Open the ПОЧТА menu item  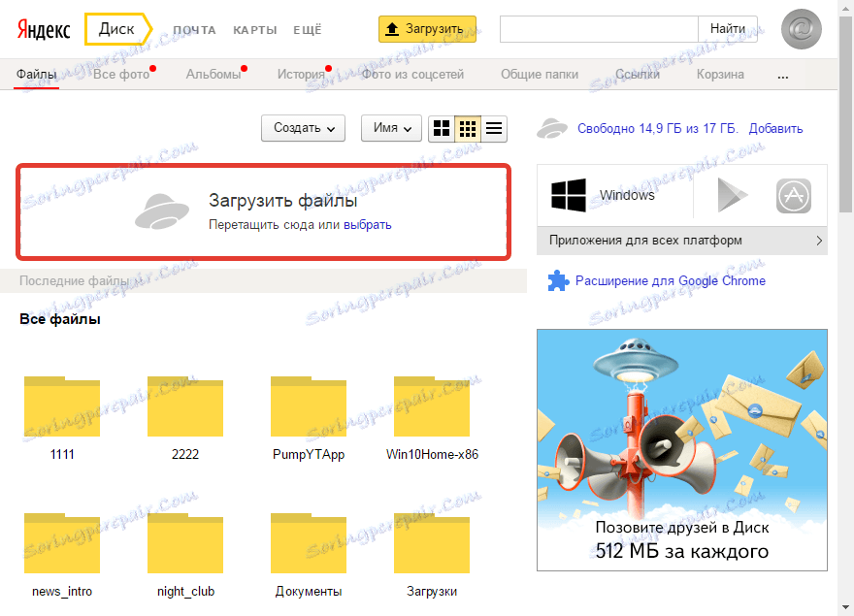194,30
